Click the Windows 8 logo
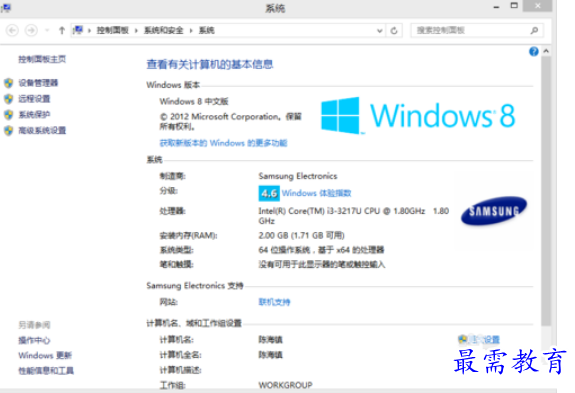The height and width of the screenshot is (393, 575). 418,115
